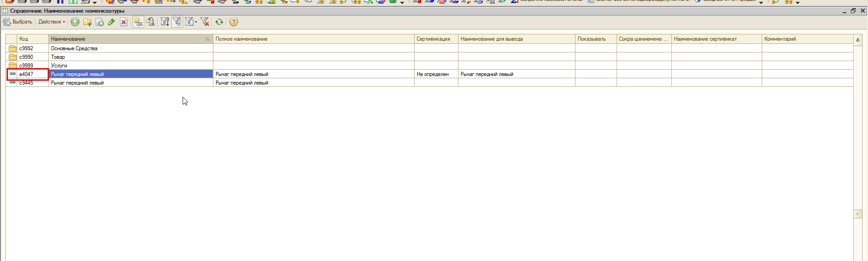Open the filter history dropdown
This screenshot has height=261, width=868.
(x=191, y=22)
